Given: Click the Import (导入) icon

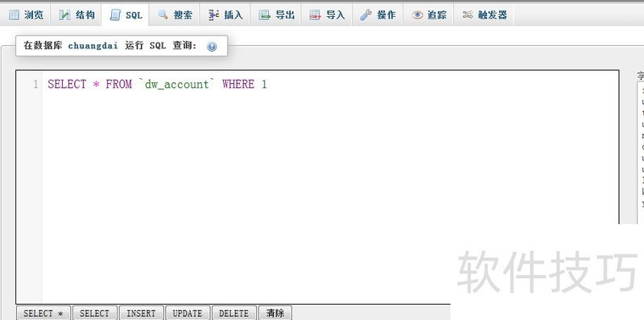Looking at the screenshot, I should point(315,15).
